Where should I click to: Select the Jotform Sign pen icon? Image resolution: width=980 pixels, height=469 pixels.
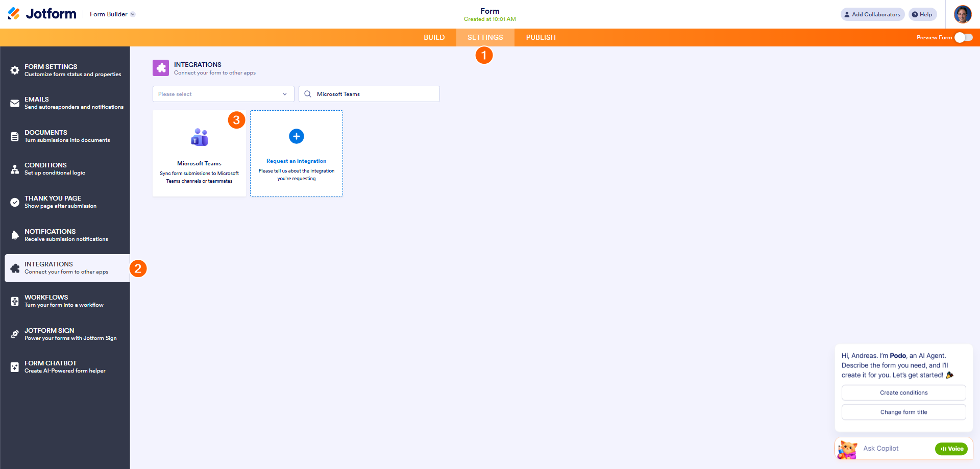[15, 334]
